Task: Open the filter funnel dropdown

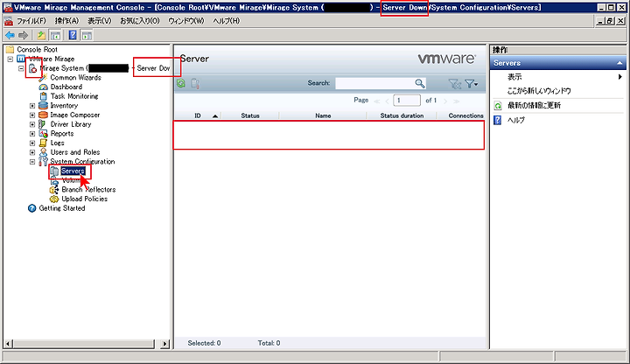Action: (472, 84)
